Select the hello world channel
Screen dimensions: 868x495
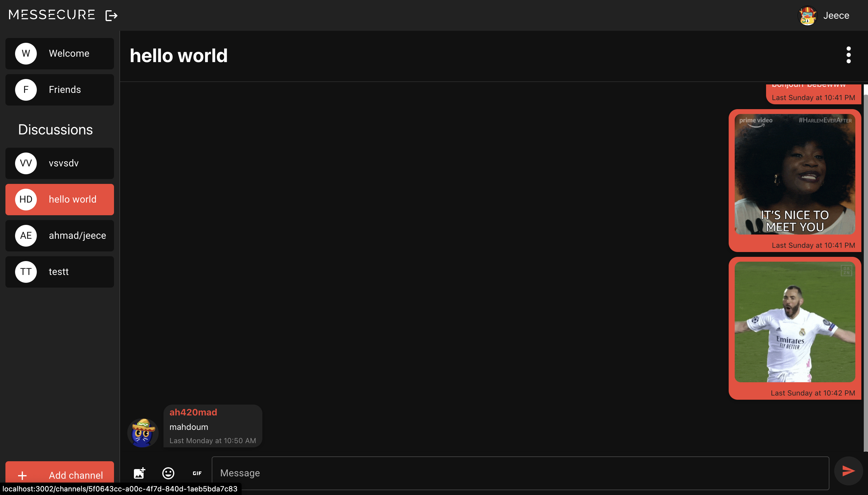tap(59, 200)
